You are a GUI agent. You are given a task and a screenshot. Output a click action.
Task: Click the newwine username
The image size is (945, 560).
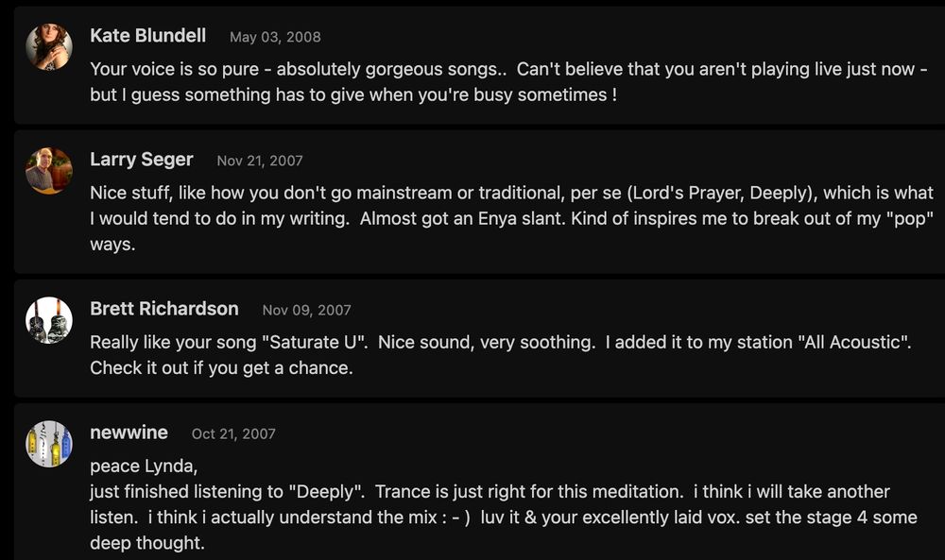(x=129, y=433)
